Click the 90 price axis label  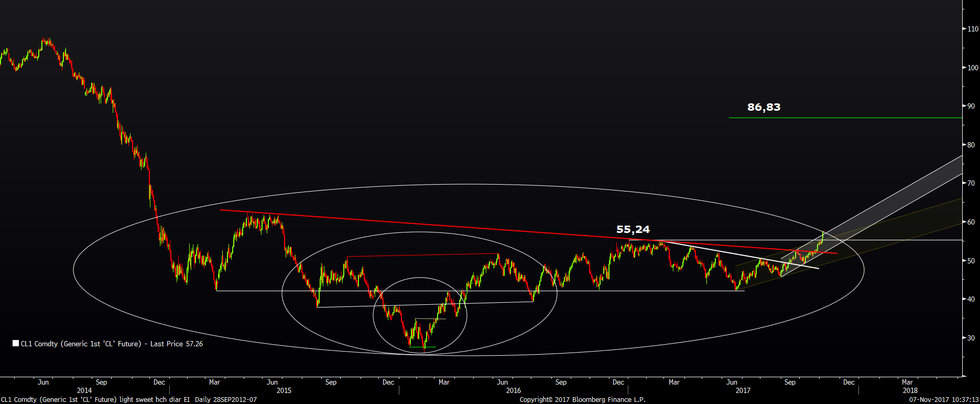coord(972,106)
